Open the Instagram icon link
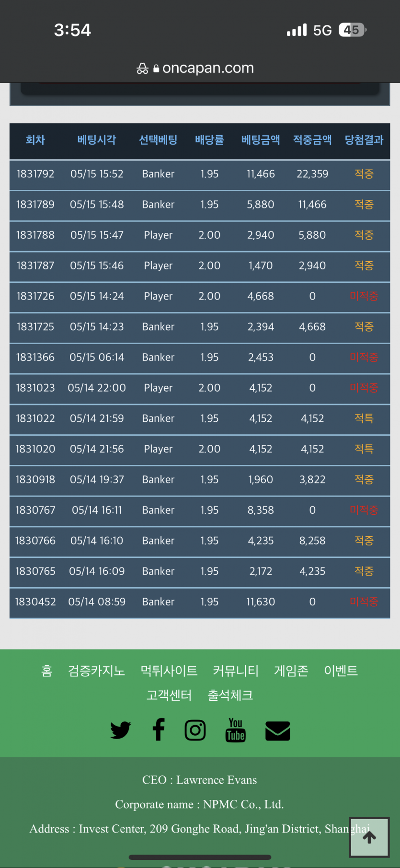Screen dimensions: 400x868 tap(195, 730)
